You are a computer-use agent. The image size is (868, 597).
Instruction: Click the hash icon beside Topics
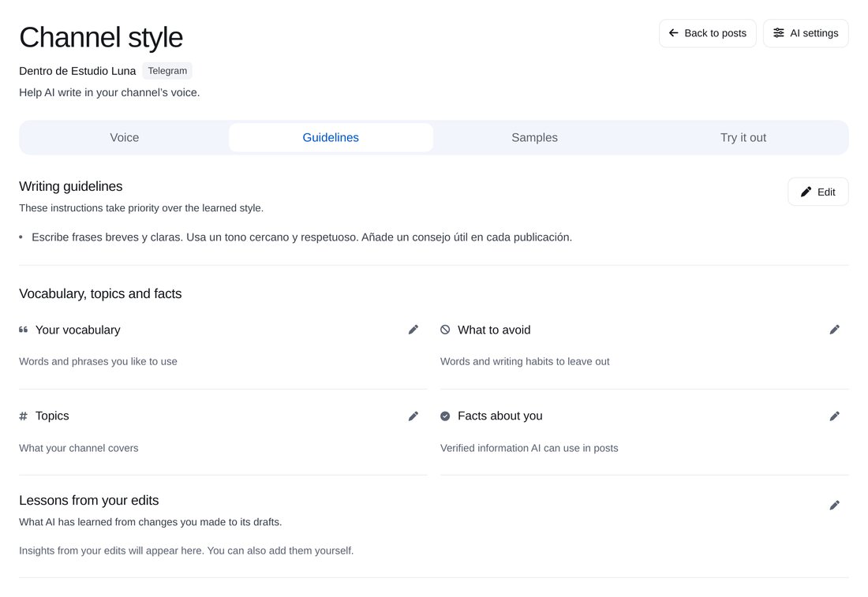coord(23,416)
